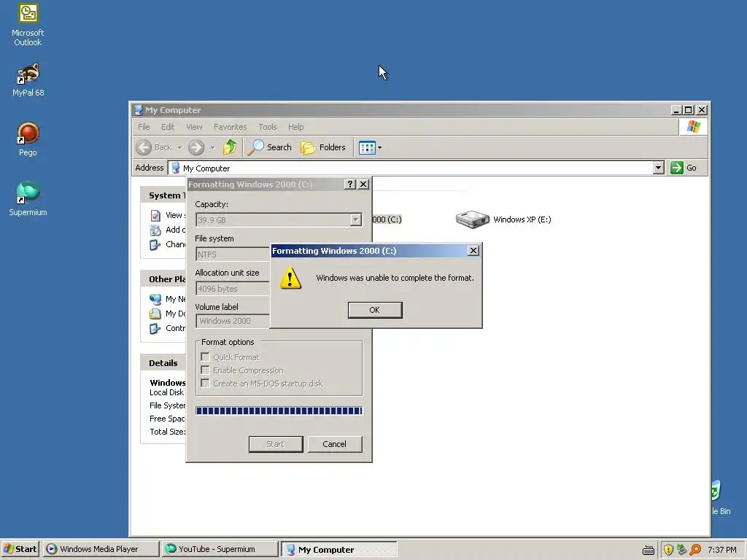Click Cancel in the Format dialog
The width and height of the screenshot is (747, 560).
335,444
